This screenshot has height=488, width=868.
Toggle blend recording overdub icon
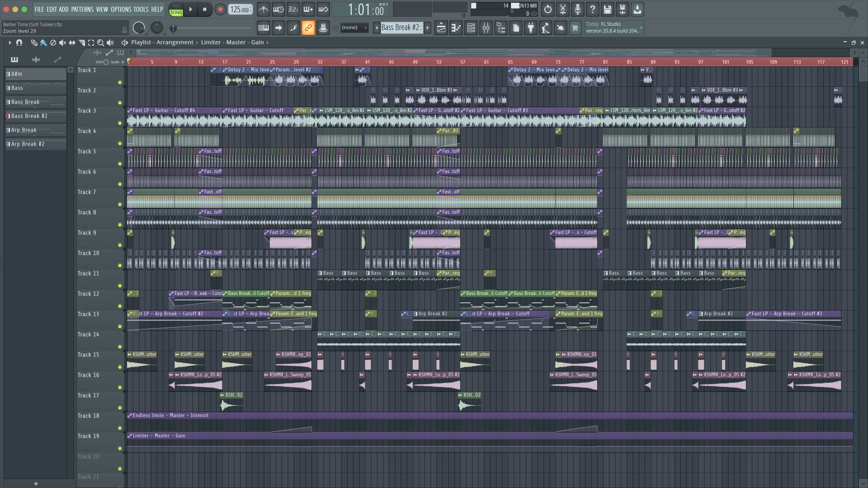(308, 9)
